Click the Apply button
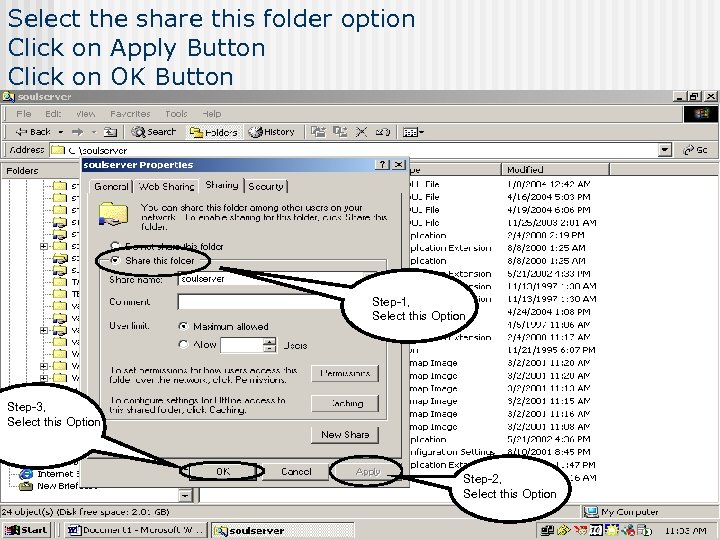The width and height of the screenshot is (720, 540). [x=368, y=472]
